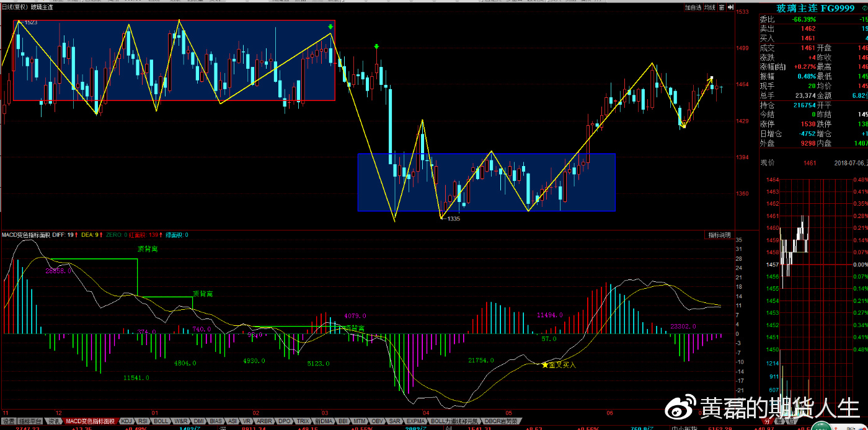Click the yellow star golden cross marker

(545, 365)
